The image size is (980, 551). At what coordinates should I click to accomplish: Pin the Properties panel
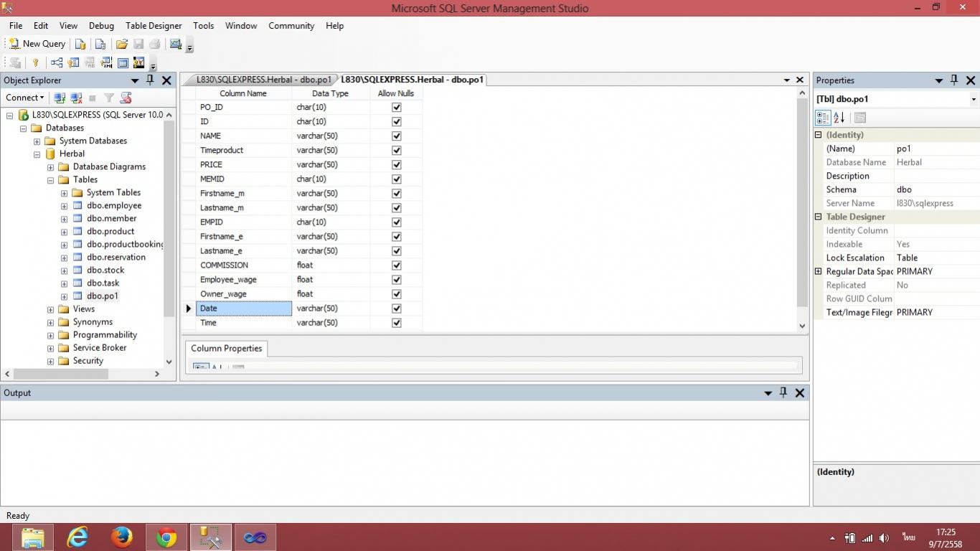(x=954, y=80)
